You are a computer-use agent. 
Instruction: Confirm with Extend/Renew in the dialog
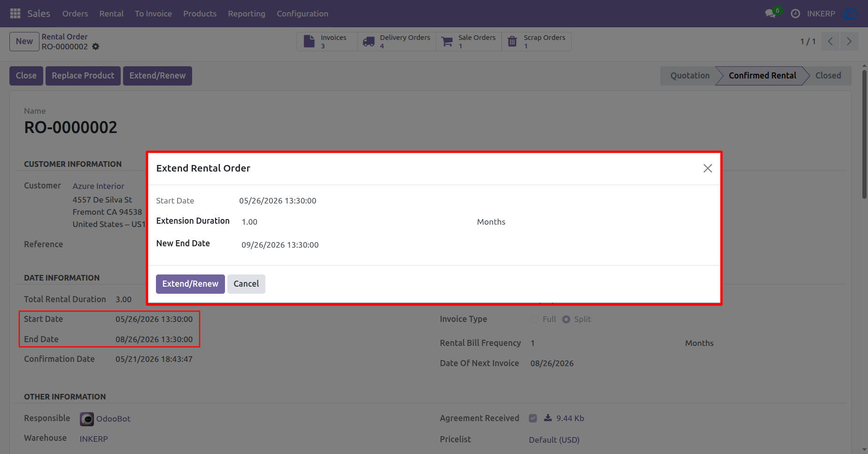click(x=190, y=284)
